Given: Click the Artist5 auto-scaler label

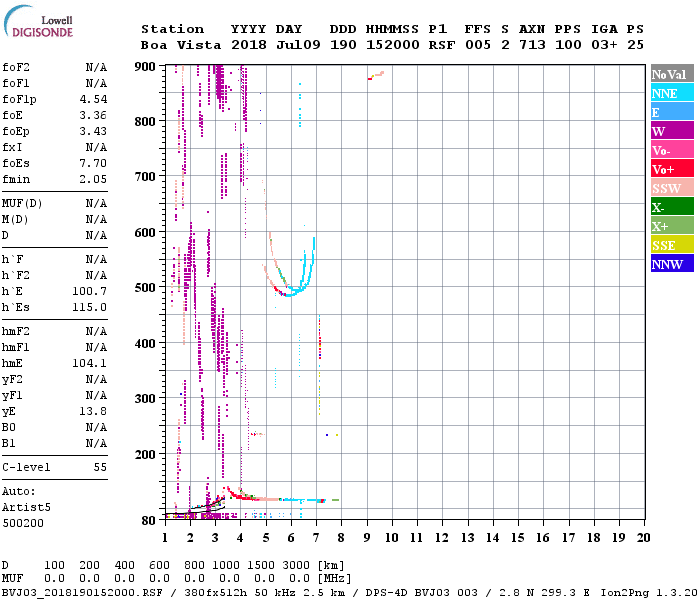Looking at the screenshot, I should pos(26,508).
